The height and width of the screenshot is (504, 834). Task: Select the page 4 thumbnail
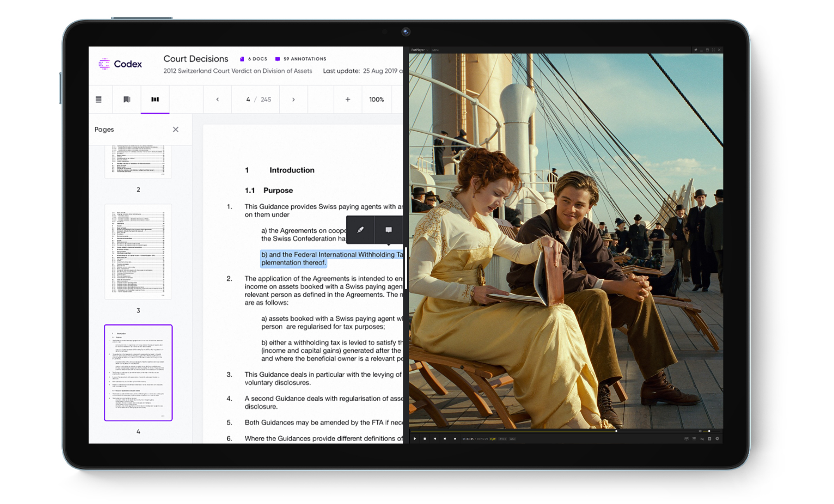[x=138, y=373]
